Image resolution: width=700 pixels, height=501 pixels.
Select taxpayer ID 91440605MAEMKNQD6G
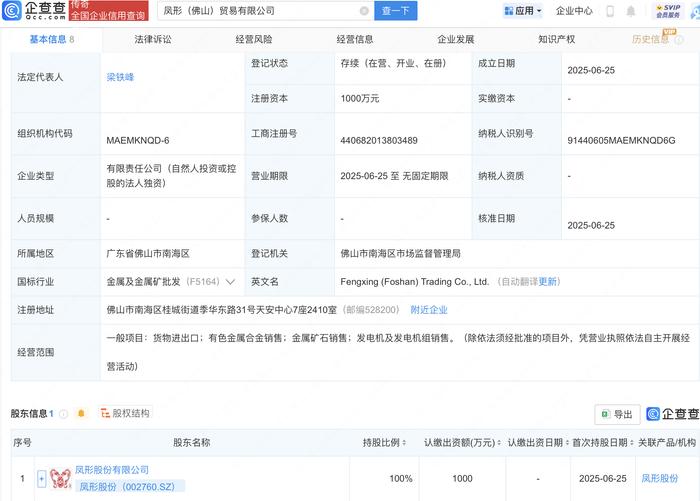(x=621, y=141)
